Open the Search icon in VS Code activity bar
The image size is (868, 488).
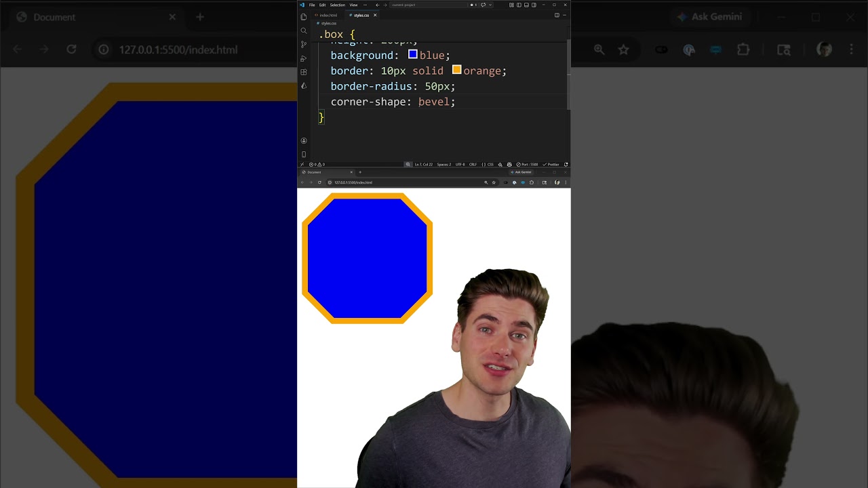pos(304,30)
